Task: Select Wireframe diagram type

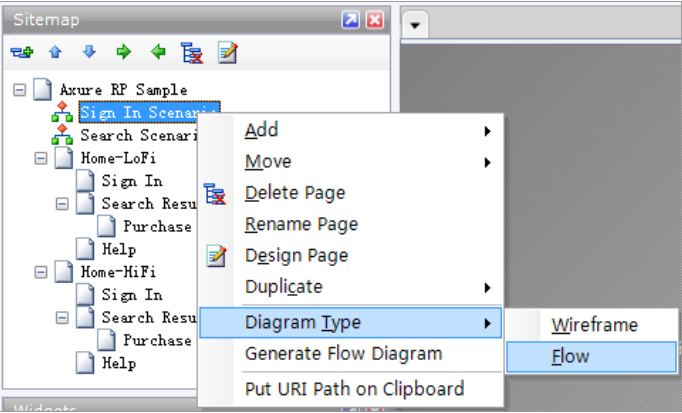Action: [594, 324]
